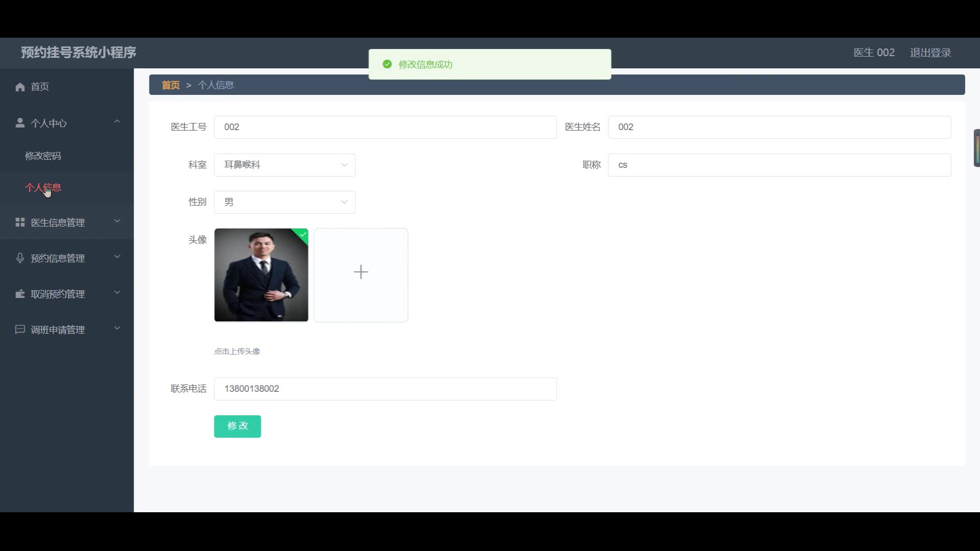Viewport: 980px width, 551px height.
Task: Click the 联系电话 input field
Action: click(385, 389)
